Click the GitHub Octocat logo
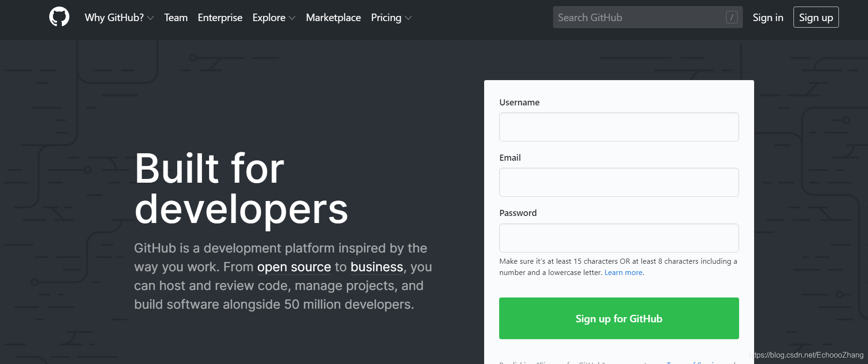 [x=59, y=17]
